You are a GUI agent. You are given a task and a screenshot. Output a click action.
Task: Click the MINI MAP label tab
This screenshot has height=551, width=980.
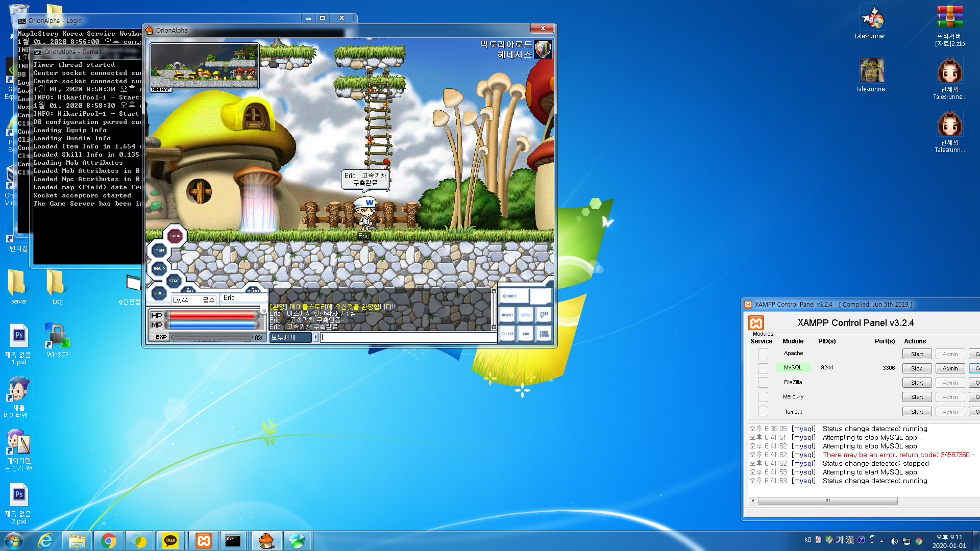[x=161, y=90]
